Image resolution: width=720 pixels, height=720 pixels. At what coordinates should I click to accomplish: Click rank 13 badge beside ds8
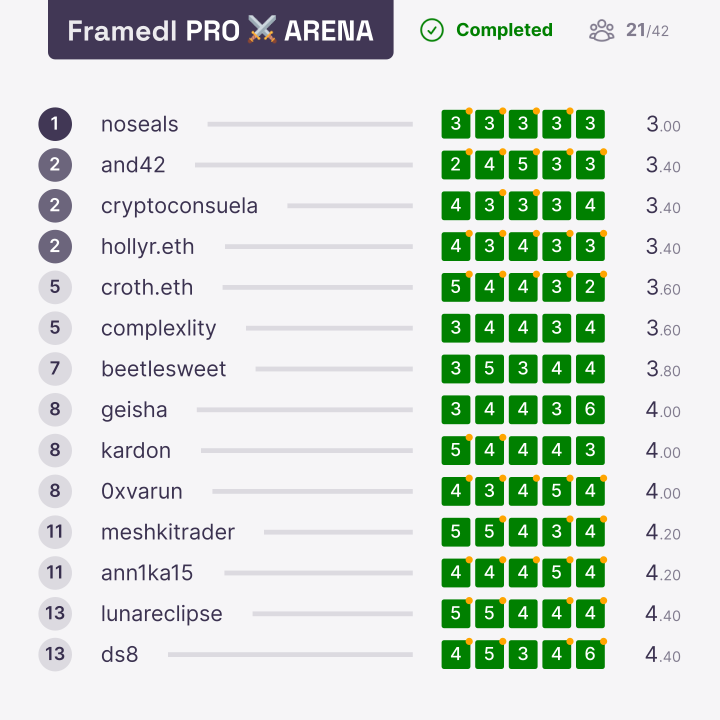click(55, 654)
